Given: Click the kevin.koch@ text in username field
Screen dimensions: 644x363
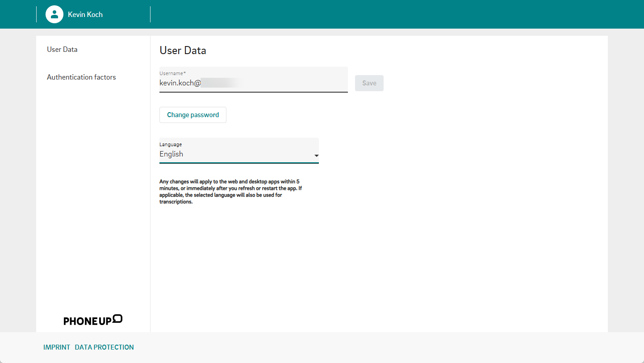Looking at the screenshot, I should click(180, 83).
